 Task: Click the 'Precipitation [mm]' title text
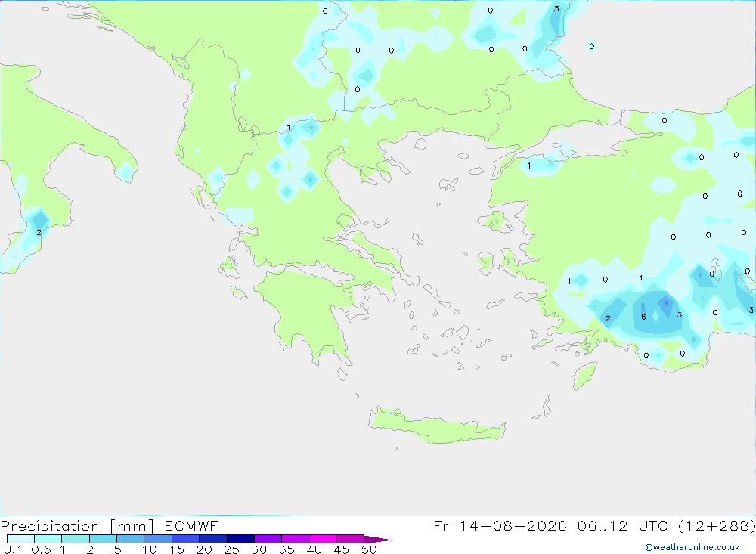(x=77, y=526)
